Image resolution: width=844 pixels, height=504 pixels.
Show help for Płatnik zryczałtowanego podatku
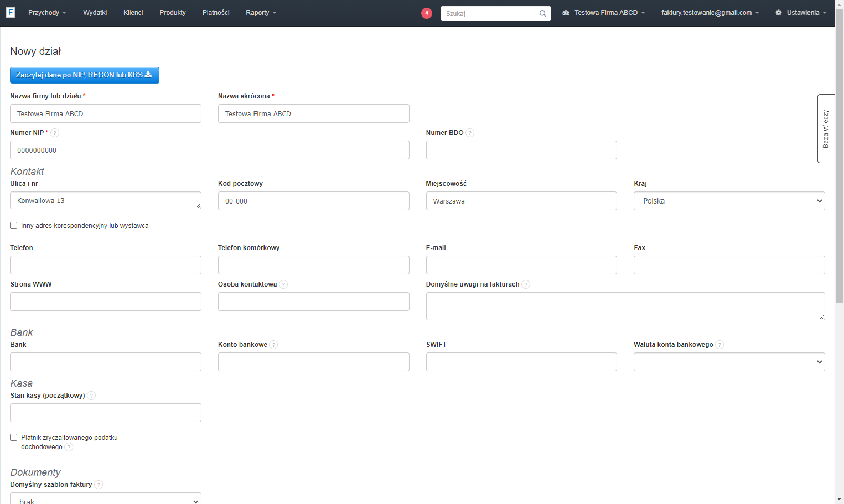pos(69,447)
